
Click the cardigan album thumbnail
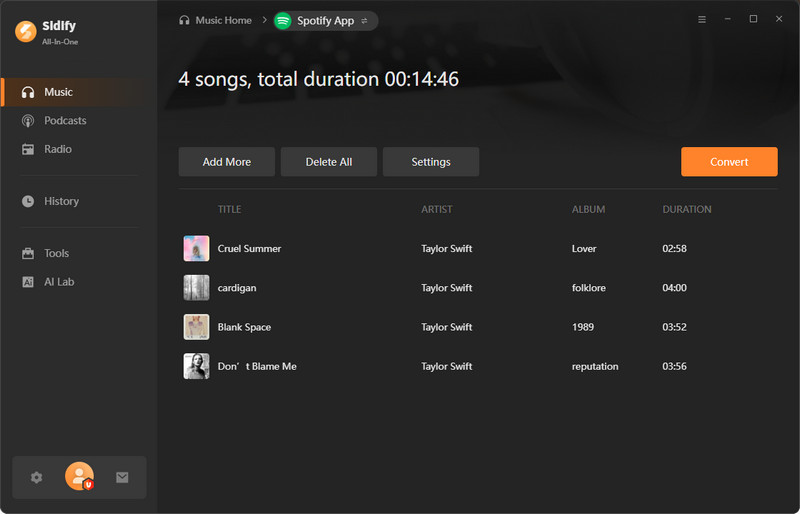tap(196, 288)
